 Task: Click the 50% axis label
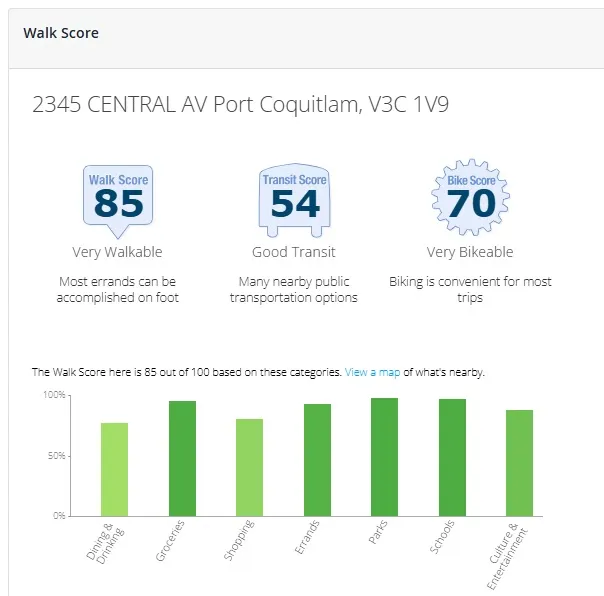click(x=55, y=456)
